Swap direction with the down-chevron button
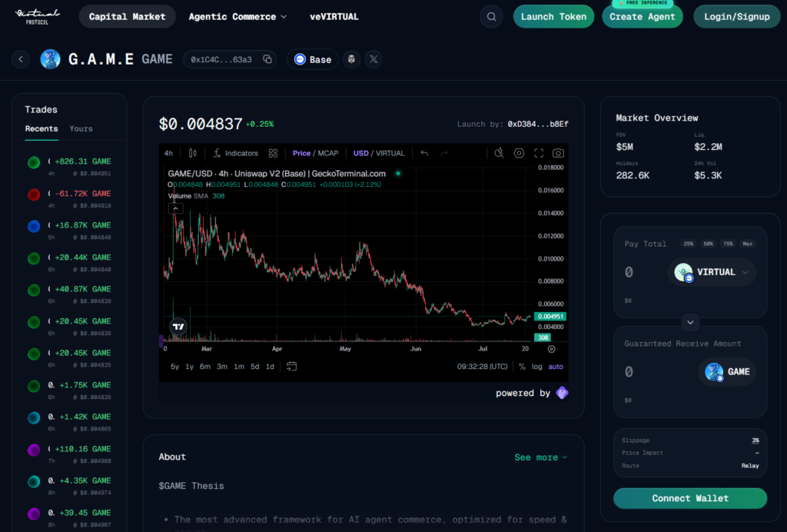 pos(690,322)
